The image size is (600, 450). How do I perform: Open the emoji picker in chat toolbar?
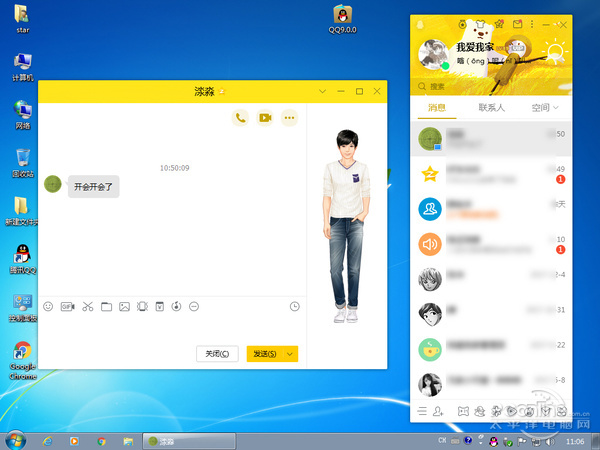[x=48, y=307]
